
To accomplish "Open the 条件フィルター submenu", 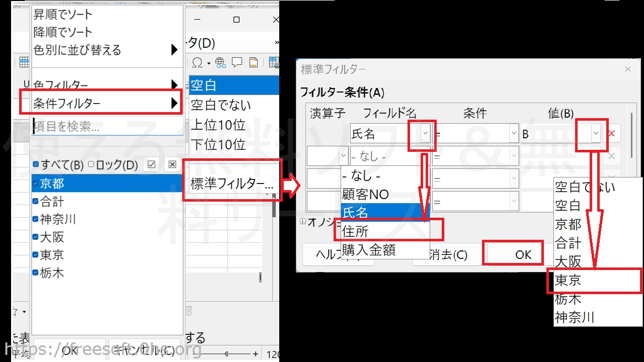I will pyautogui.click(x=101, y=103).
